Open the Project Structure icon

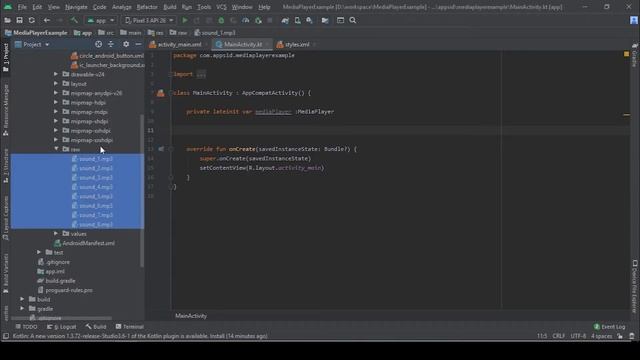[325, 20]
